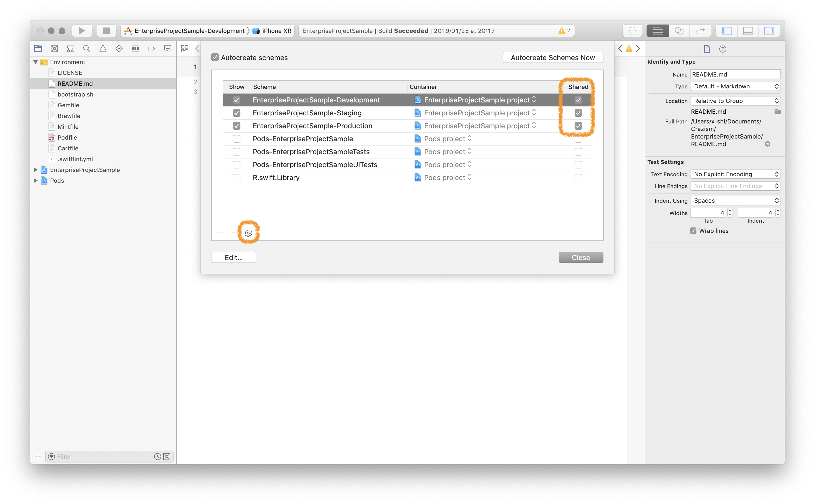
Task: Adjust the Tab width stepper
Action: point(730,213)
